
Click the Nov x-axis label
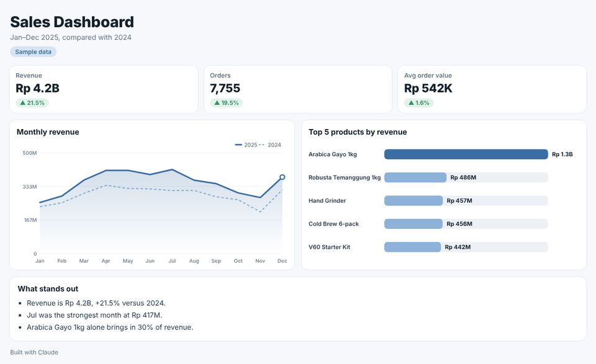click(x=260, y=261)
